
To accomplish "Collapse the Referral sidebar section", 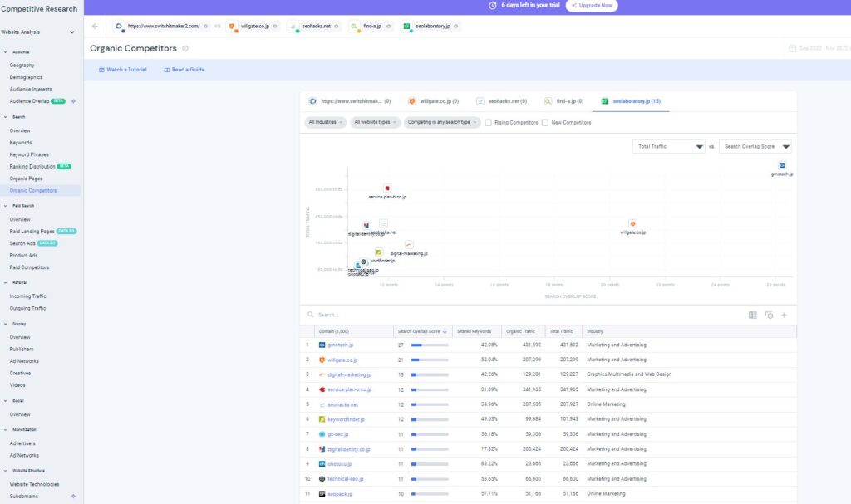I will click(x=6, y=282).
